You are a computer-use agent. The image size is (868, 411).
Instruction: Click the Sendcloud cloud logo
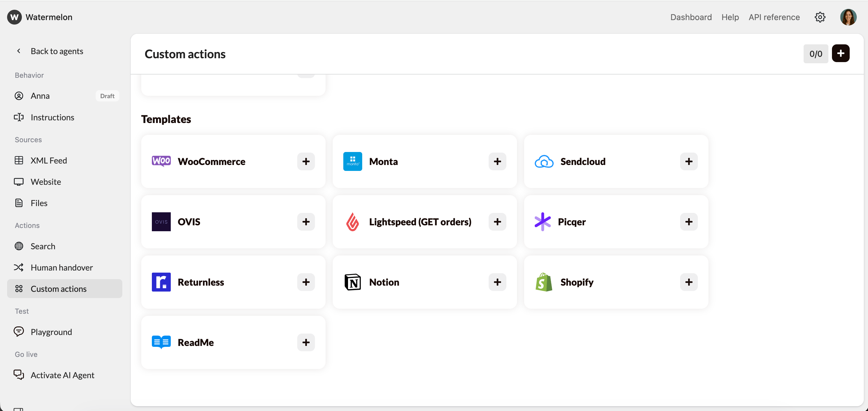point(544,161)
